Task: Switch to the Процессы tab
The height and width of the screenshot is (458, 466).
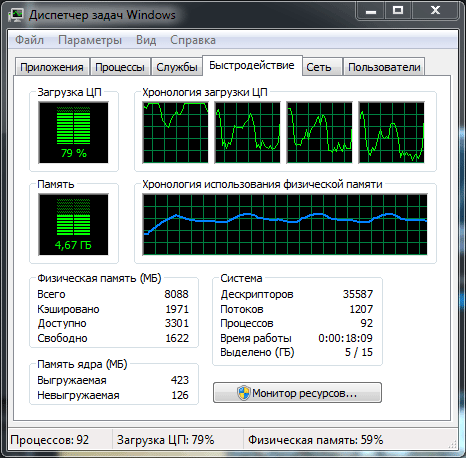Action: pyautogui.click(x=120, y=67)
